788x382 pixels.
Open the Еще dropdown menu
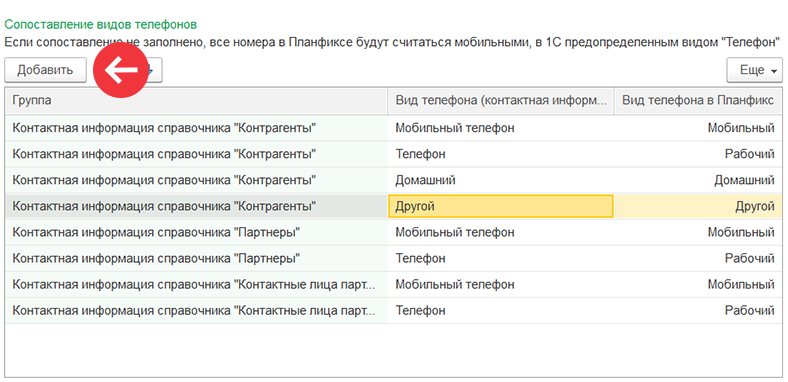pos(754,70)
